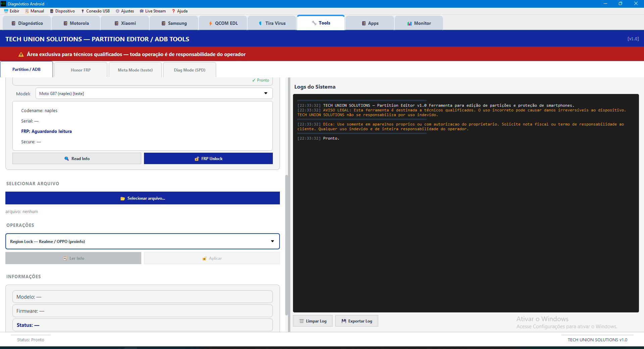The height and width of the screenshot is (349, 644).
Task: Switch to the Apps tab
Action: coord(370,23)
